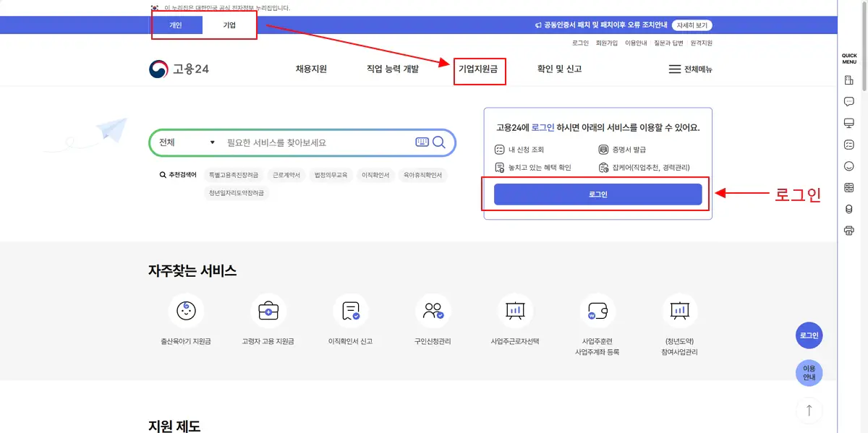Open 사업주훈련 사업주계좌 등록 wallet icon

point(597,312)
